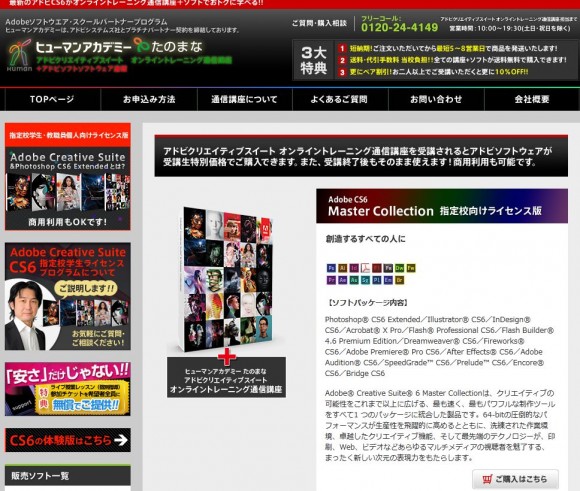This screenshot has height=491, width=580.
Task: Click the Flash Builder (Fb) product icon
Action: (x=388, y=268)
